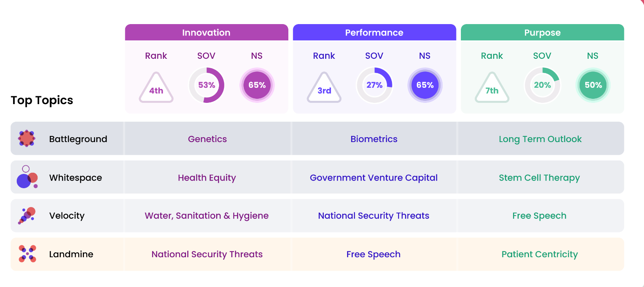This screenshot has height=287, width=644.
Task: Click the Landmine row icon
Action: (x=27, y=254)
